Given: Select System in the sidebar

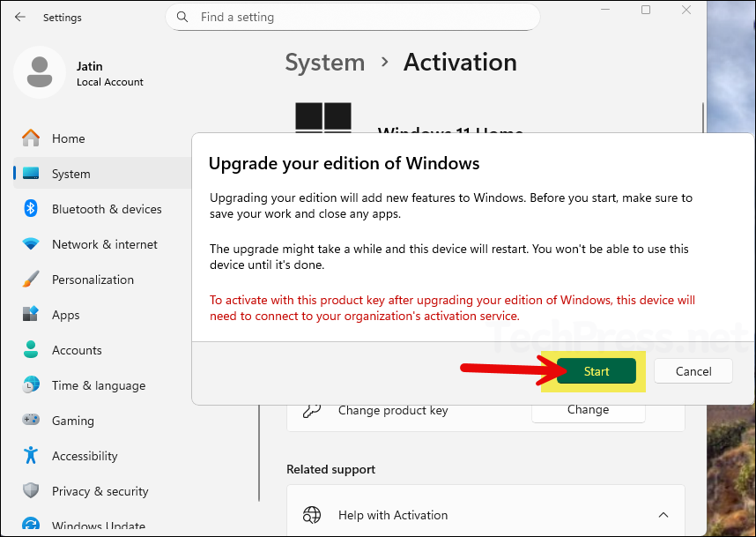Looking at the screenshot, I should [x=104, y=174].
